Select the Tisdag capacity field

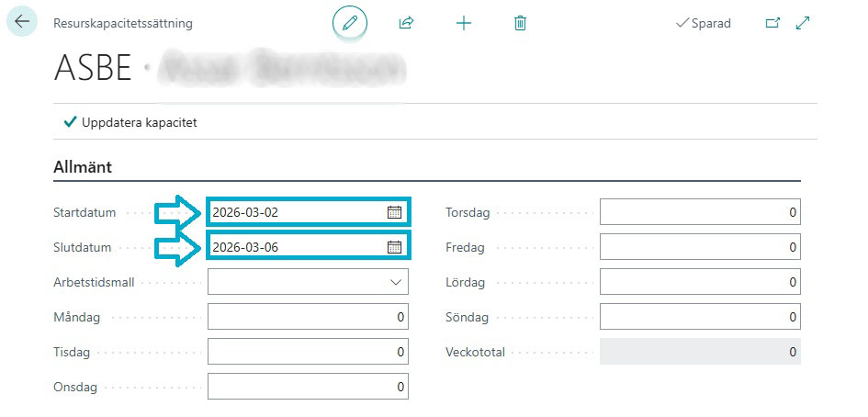[308, 352]
